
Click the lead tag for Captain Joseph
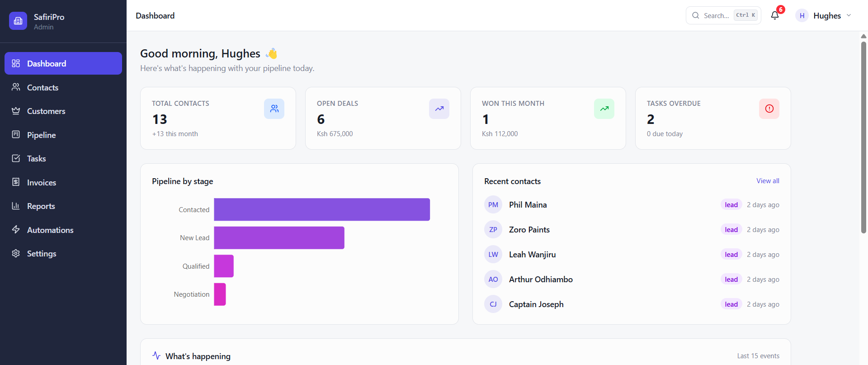click(x=731, y=304)
